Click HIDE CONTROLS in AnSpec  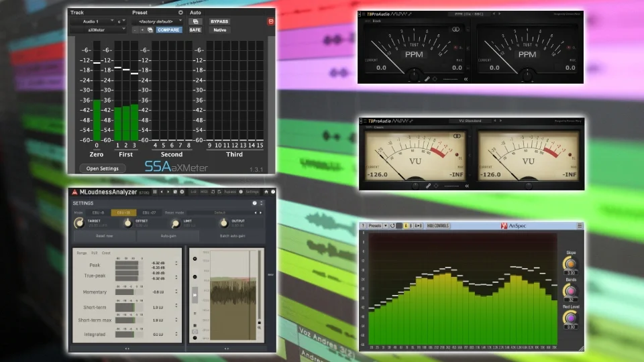click(x=438, y=226)
